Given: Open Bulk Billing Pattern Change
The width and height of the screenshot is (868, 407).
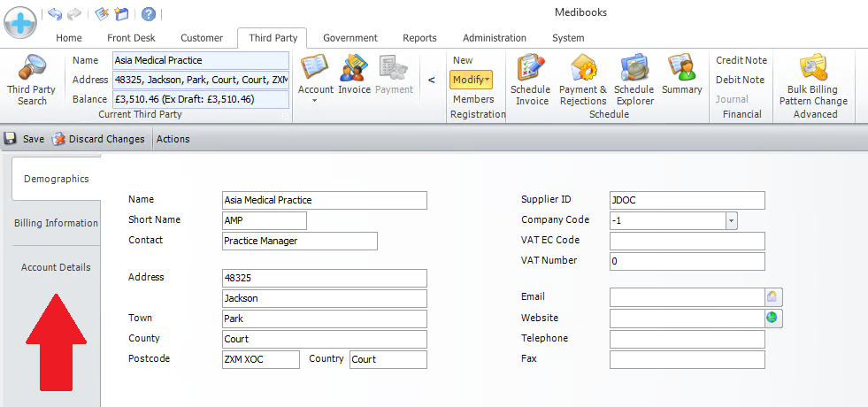Looking at the screenshot, I should point(813,80).
